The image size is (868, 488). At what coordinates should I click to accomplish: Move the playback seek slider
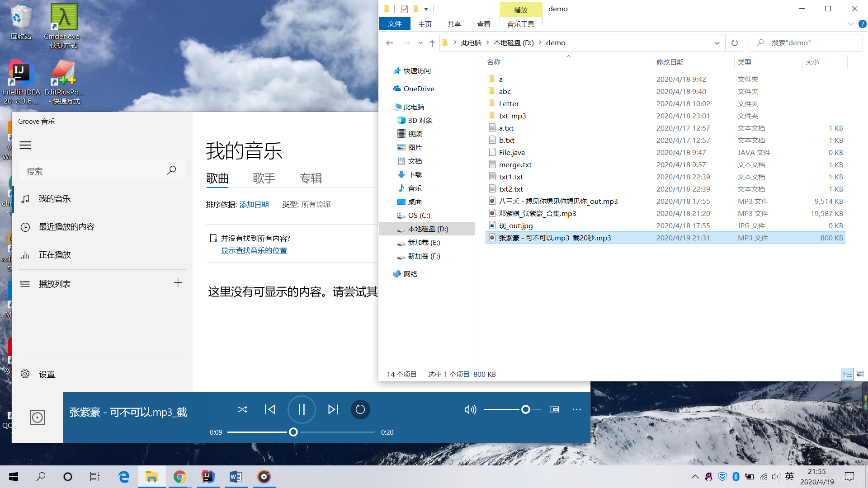[x=293, y=432]
